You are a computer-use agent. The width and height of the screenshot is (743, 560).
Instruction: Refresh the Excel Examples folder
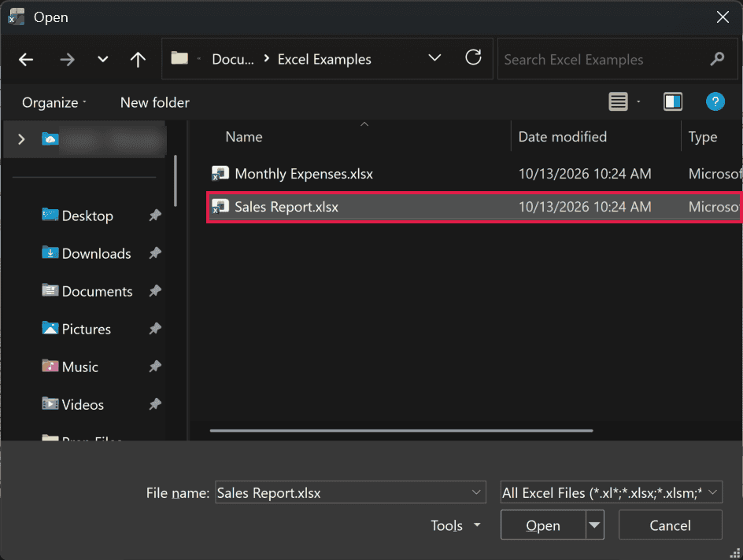(473, 57)
